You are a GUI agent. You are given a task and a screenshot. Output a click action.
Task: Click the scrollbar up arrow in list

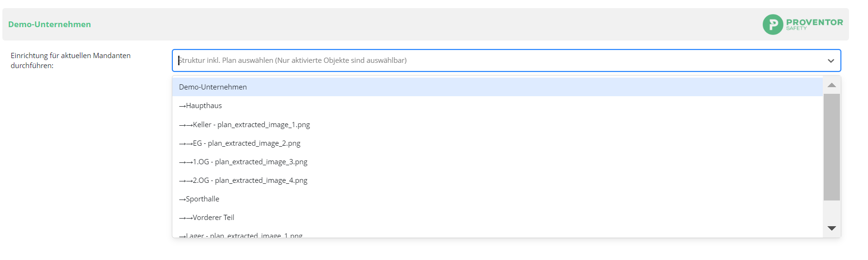pyautogui.click(x=832, y=85)
